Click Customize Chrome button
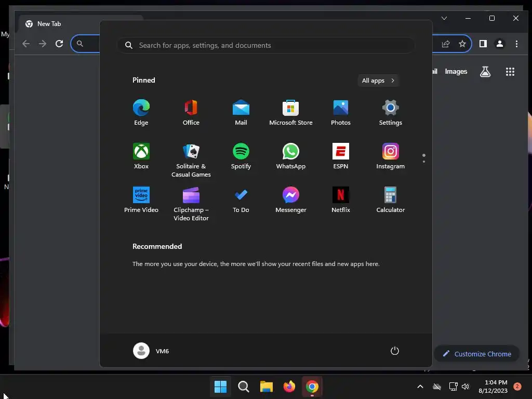Image resolution: width=532 pixels, height=399 pixels. pos(477,354)
